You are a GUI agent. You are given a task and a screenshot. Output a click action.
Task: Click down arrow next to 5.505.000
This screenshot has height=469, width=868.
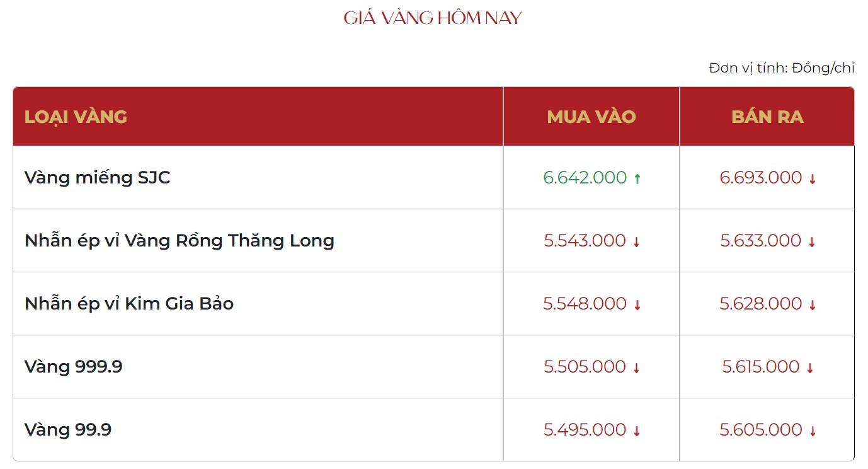636,368
